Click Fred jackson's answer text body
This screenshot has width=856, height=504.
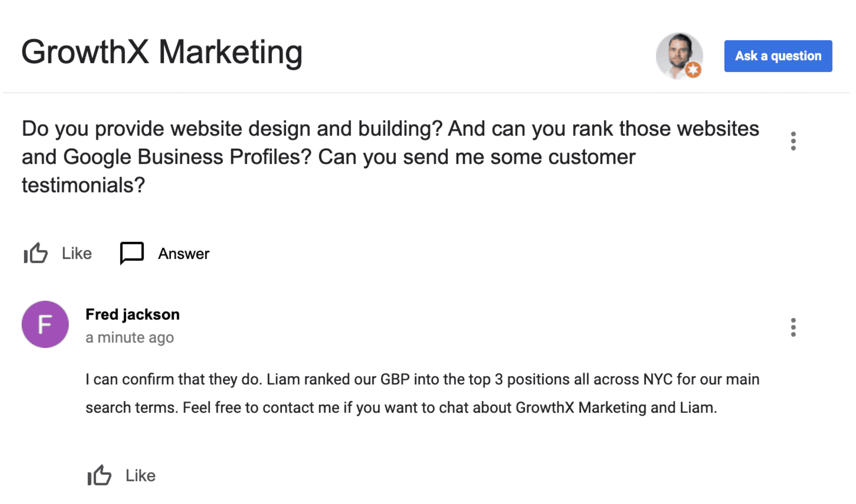[422, 394]
